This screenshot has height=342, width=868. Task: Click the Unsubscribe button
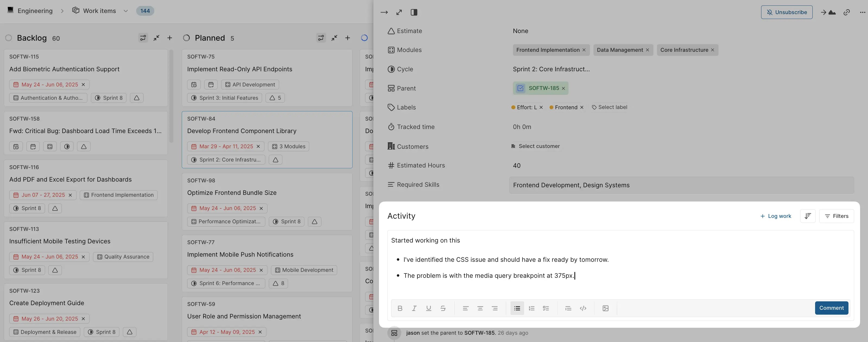point(786,12)
